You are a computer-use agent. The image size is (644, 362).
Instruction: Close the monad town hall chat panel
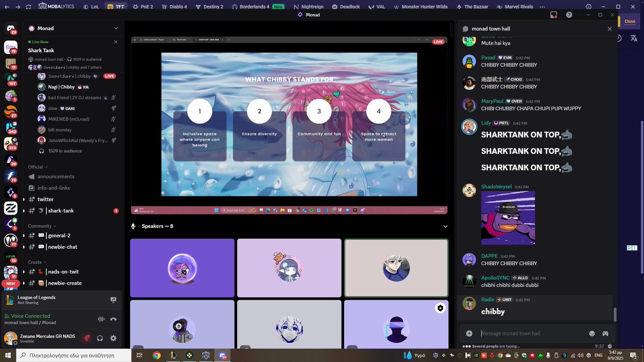(x=610, y=29)
